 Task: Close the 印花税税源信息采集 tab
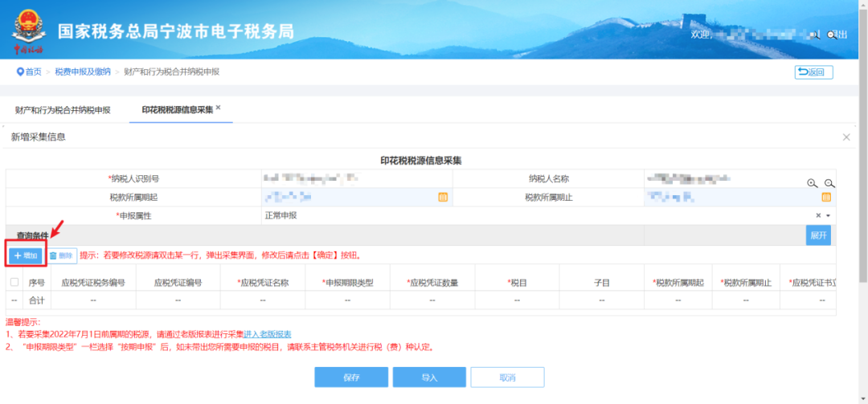click(x=219, y=108)
